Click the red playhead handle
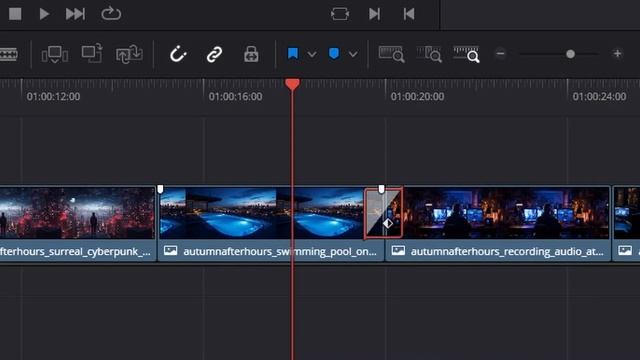This screenshot has height=360, width=640. coord(292,84)
